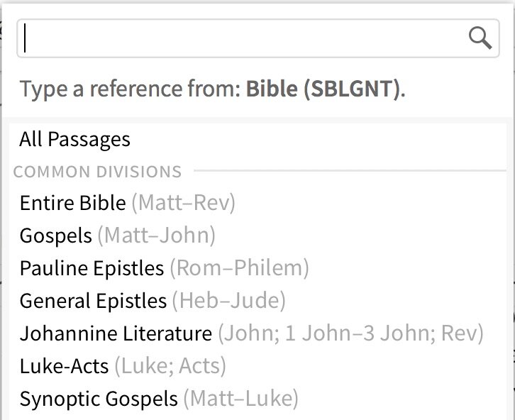Choose General Epistles from the list
Viewport: 515px width, 420px height.
point(258,301)
